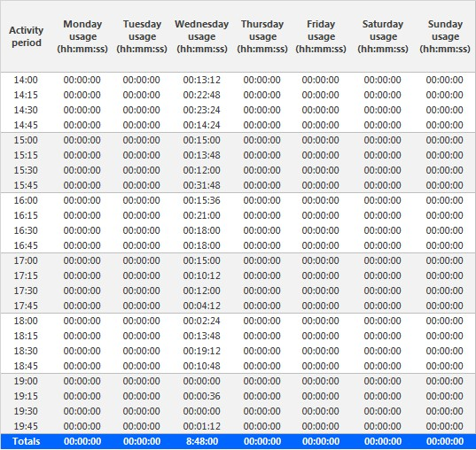This screenshot has height=450, width=476.
Task: Select the 17:45 Wednesday value 00:04:12
Action: point(201,306)
